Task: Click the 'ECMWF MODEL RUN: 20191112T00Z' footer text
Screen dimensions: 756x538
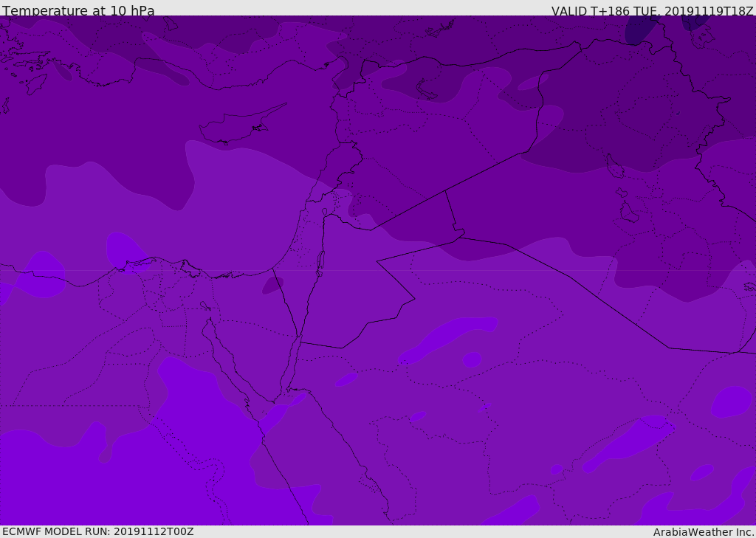Action: pyautogui.click(x=98, y=532)
